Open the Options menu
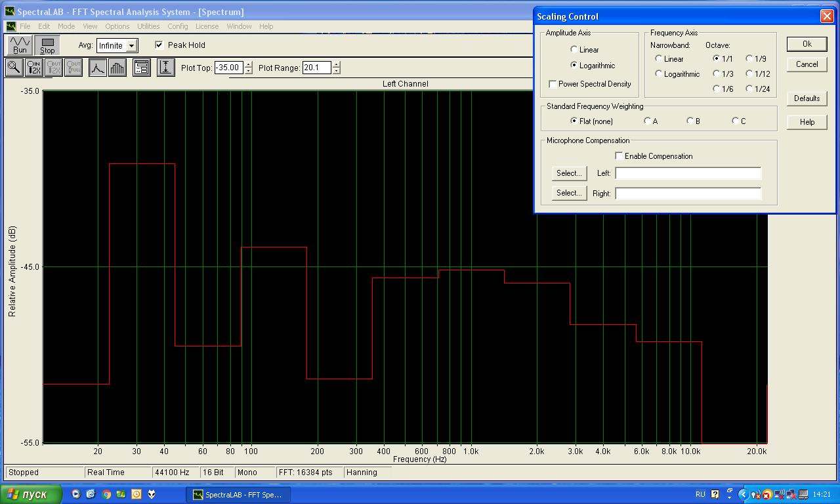Screen dimensions: 840x504 [x=117, y=26]
